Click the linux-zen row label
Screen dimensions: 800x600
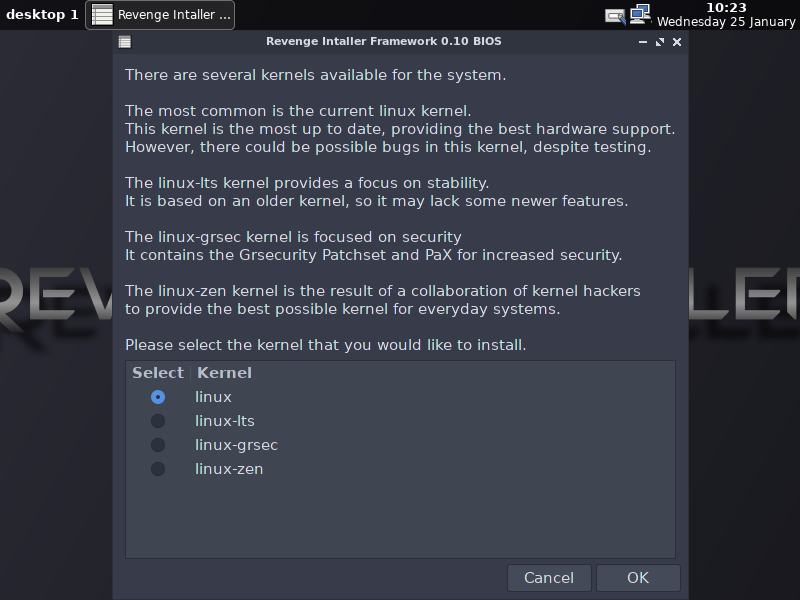coord(229,469)
